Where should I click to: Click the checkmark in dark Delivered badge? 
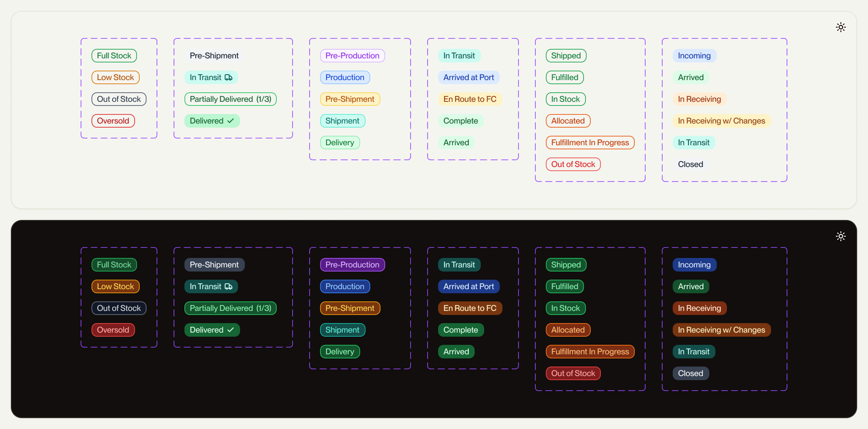pyautogui.click(x=231, y=330)
